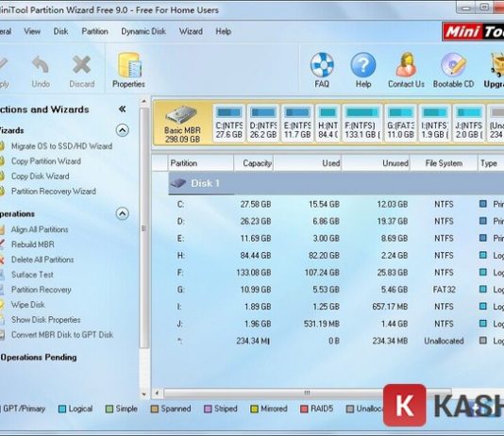Image resolution: width=504 pixels, height=436 pixels.
Task: Collapse the Operations section
Action: (x=122, y=213)
